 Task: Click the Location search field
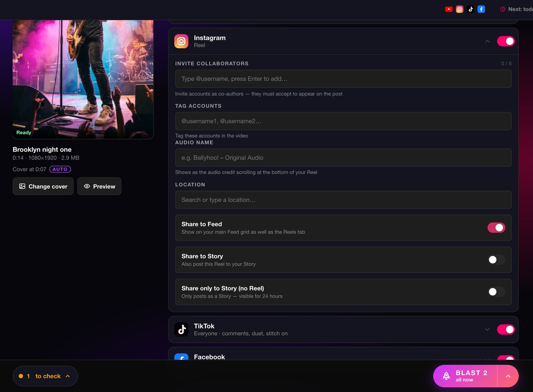click(343, 200)
